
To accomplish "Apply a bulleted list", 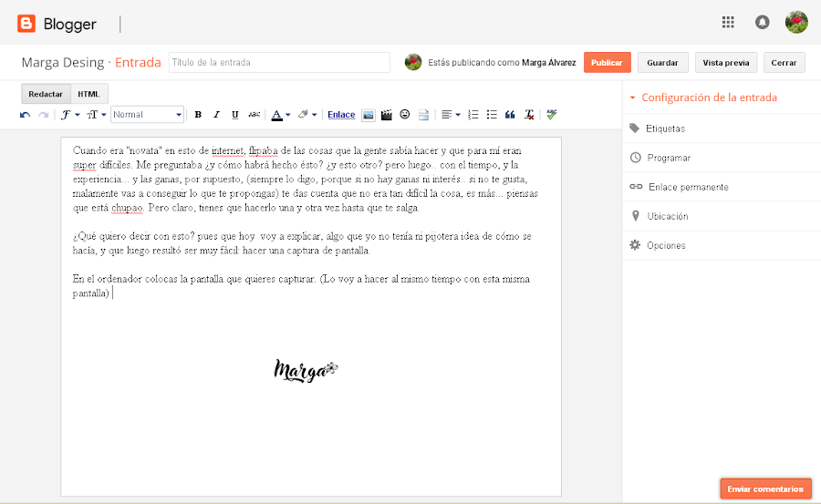I will click(x=491, y=115).
